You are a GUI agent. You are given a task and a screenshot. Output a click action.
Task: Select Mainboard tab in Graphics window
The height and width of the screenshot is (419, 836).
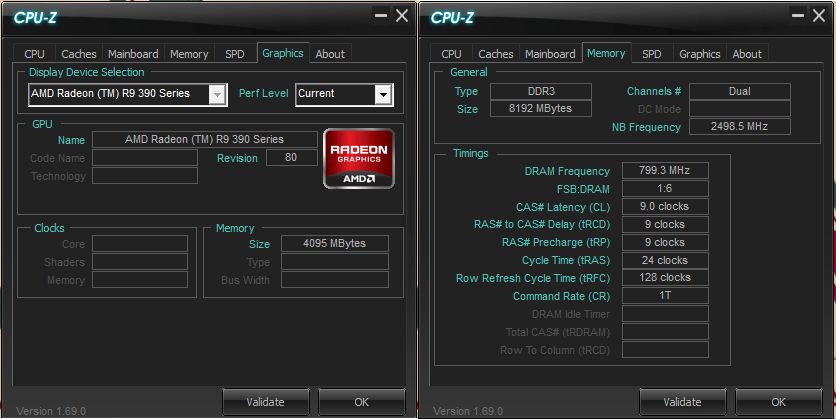click(133, 54)
